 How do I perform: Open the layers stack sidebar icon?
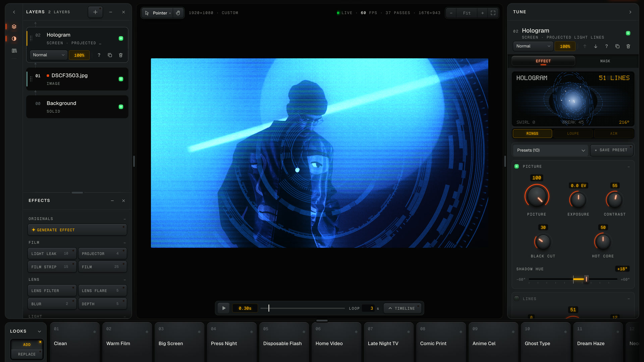point(14,26)
